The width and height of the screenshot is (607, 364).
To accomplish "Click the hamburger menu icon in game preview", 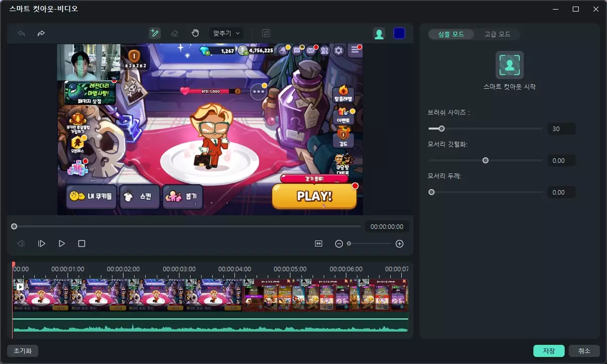I will coord(356,49).
